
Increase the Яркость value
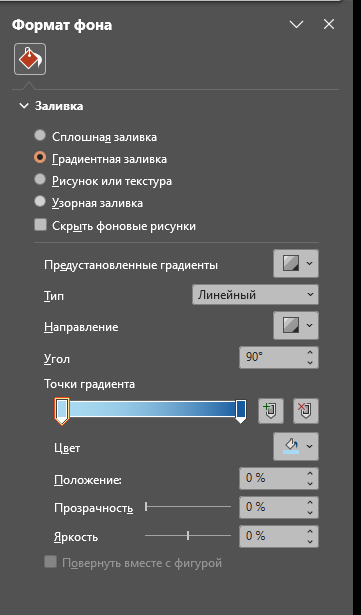(310, 531)
